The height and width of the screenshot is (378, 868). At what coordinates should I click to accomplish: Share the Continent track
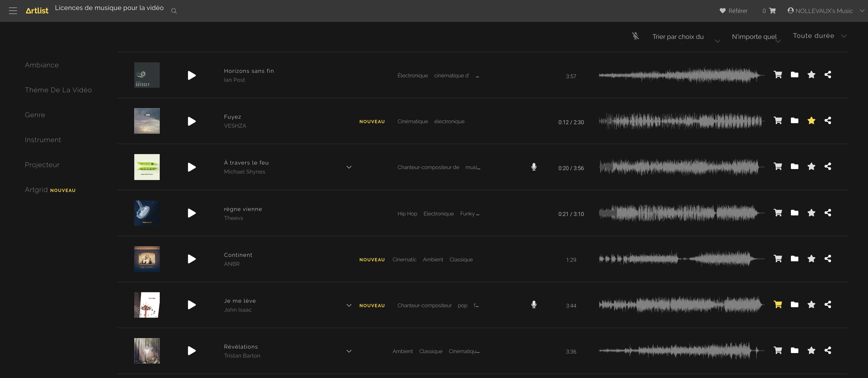coord(828,259)
